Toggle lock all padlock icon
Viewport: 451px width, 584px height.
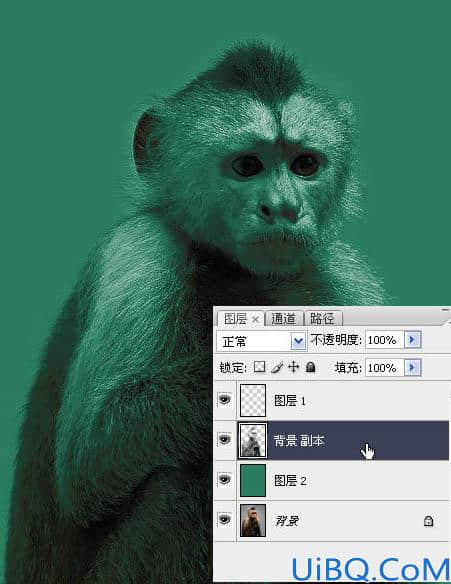pos(310,368)
